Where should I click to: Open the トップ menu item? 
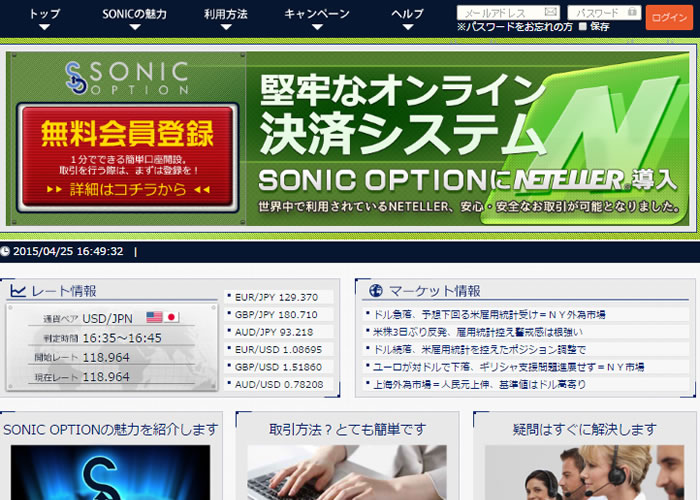point(44,14)
